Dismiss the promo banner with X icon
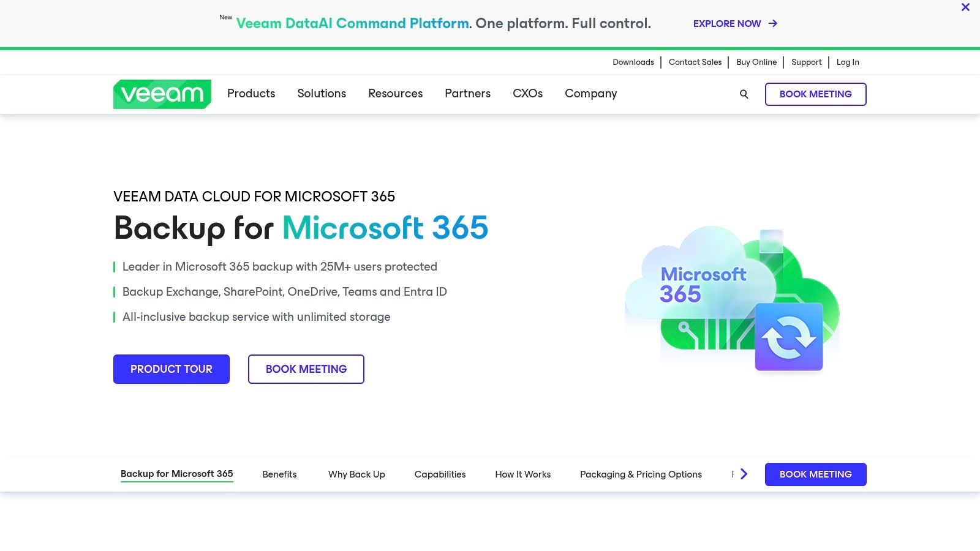This screenshot has height=551, width=980. click(x=965, y=7)
